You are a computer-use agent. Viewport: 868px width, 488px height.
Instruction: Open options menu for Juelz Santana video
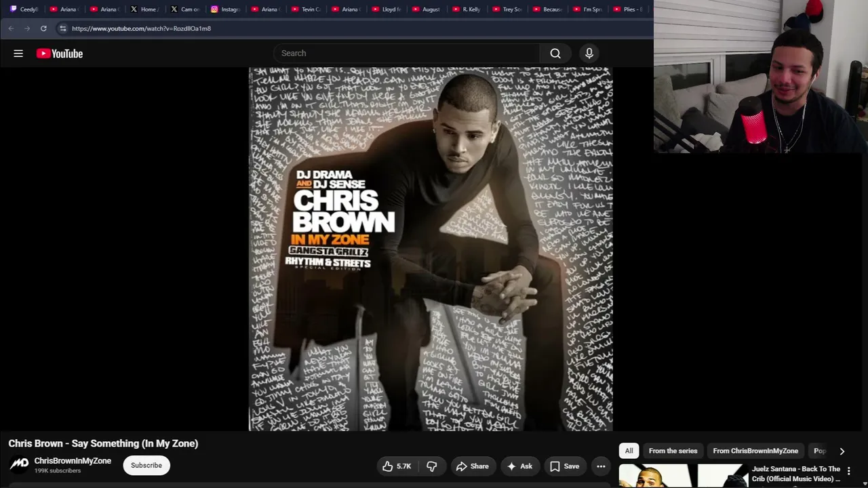tap(848, 471)
